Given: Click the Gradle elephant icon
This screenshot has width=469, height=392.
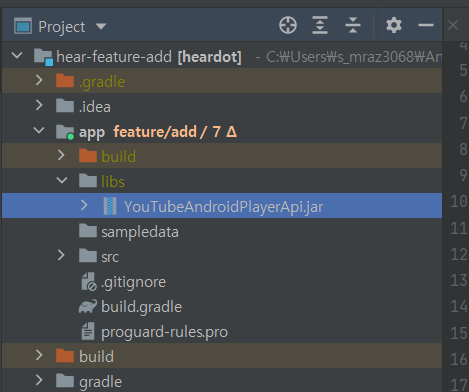Looking at the screenshot, I should 88,306.
